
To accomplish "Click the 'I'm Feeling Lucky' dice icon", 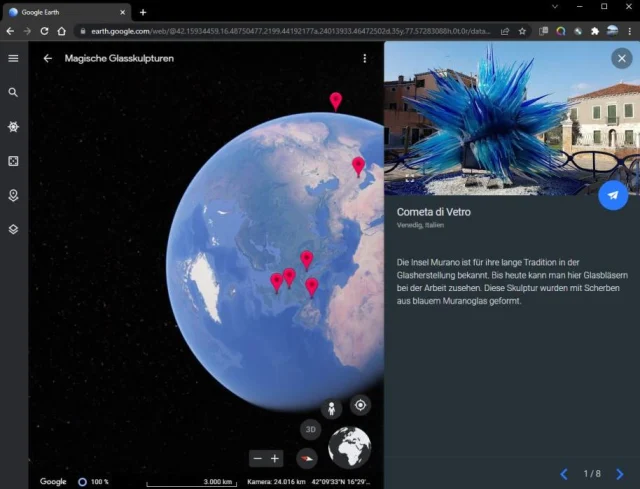I will tap(13, 161).
